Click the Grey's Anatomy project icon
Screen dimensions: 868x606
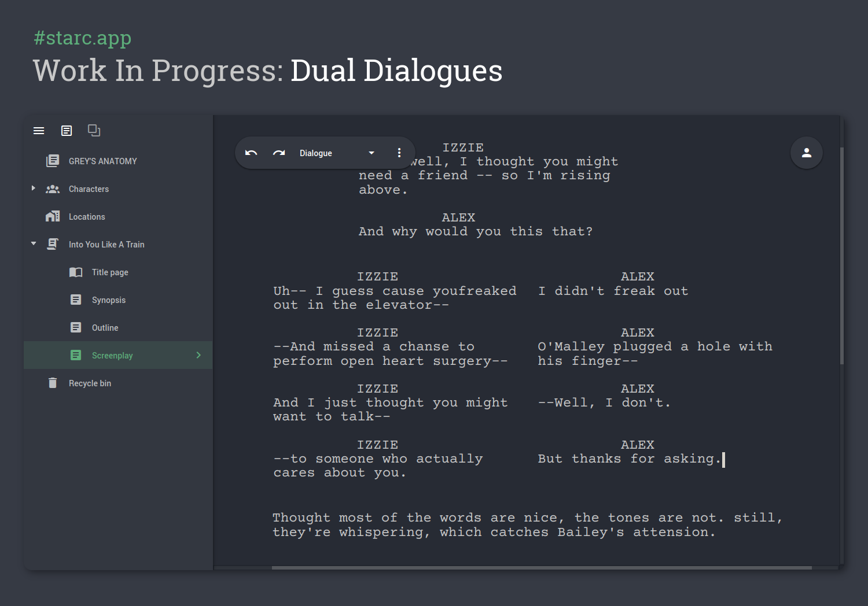coord(53,161)
